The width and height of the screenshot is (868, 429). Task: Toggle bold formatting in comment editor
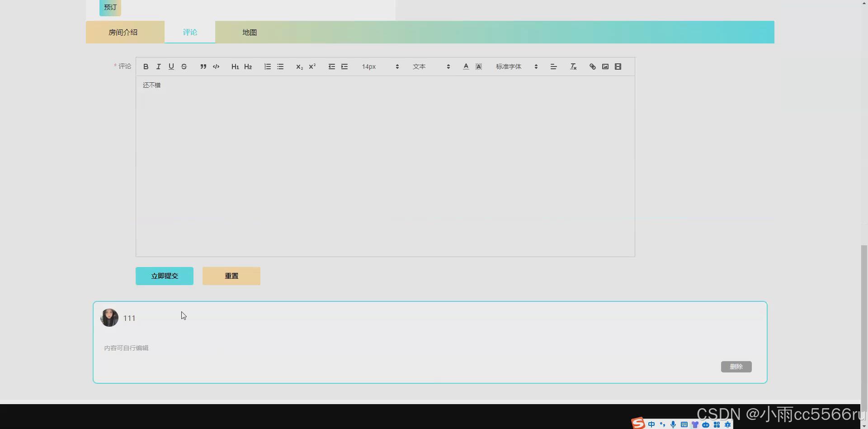(x=146, y=67)
